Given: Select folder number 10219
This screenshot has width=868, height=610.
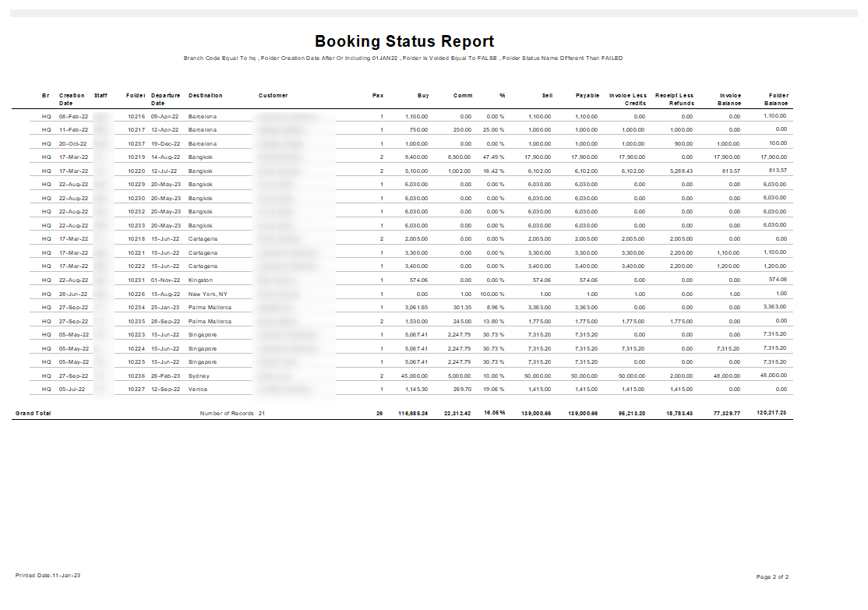Looking at the screenshot, I should (x=136, y=157).
